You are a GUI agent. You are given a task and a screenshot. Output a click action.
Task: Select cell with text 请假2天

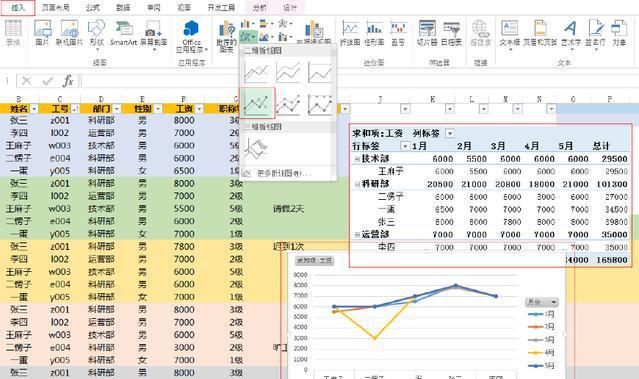pos(288,209)
